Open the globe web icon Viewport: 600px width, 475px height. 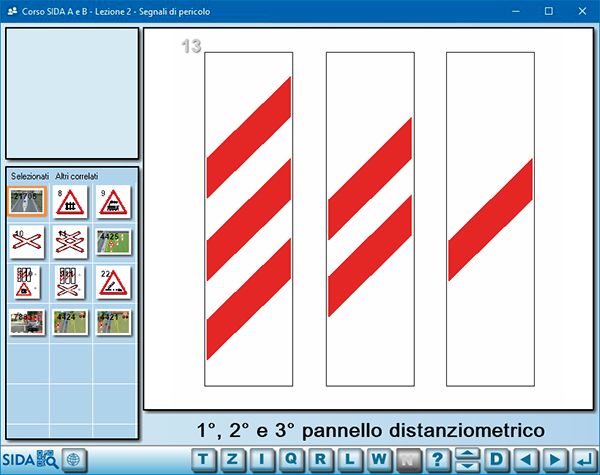click(73, 459)
